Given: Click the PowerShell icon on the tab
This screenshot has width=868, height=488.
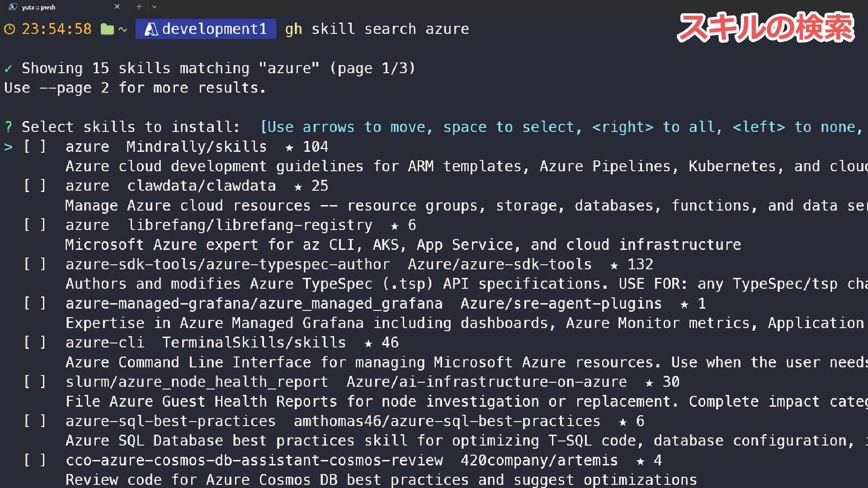Looking at the screenshot, I should coord(13,7).
